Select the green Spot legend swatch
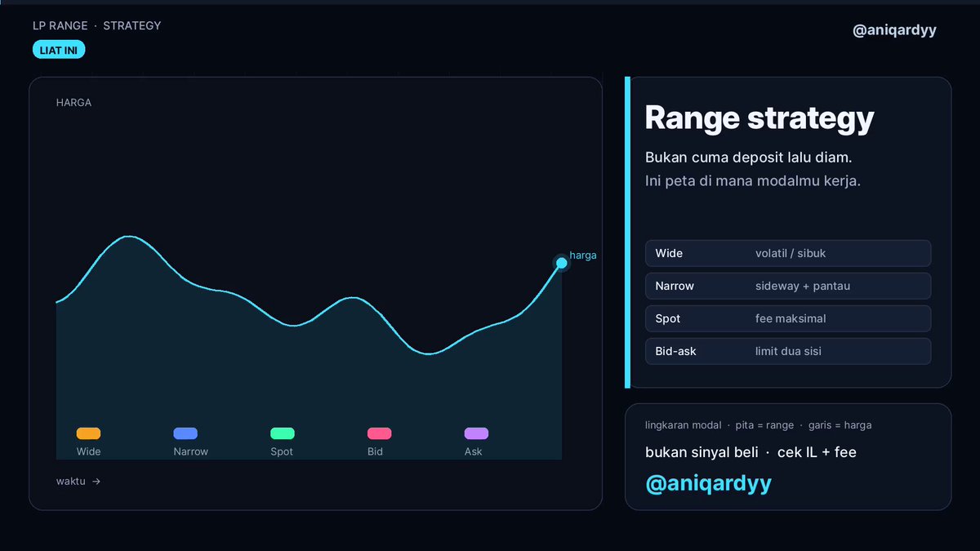This screenshot has height=551, width=980. (283, 433)
